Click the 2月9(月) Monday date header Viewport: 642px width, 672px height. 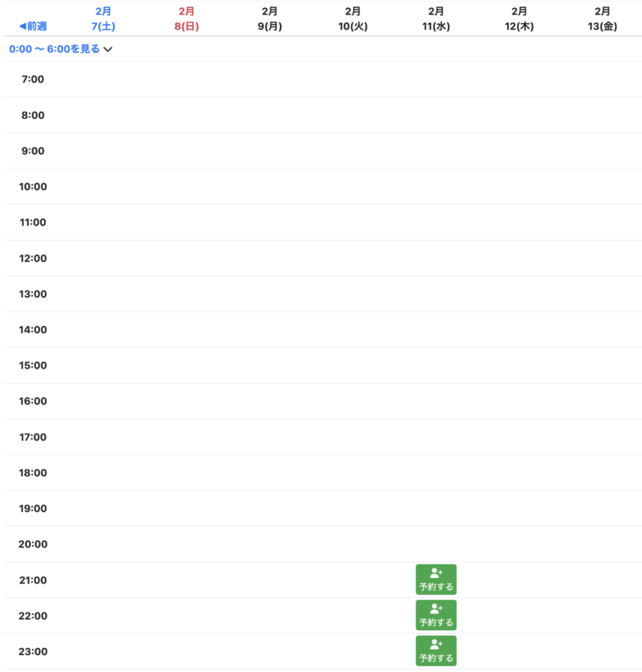270,18
